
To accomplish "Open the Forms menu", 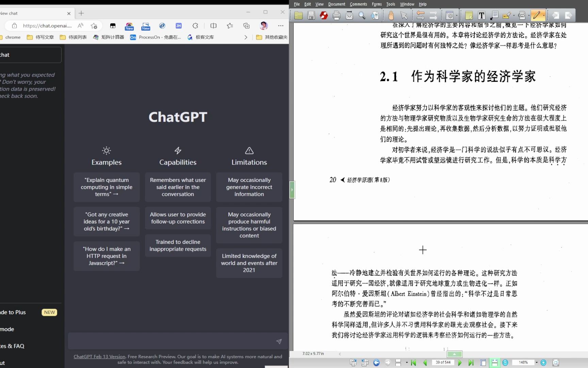I will pyautogui.click(x=377, y=4).
